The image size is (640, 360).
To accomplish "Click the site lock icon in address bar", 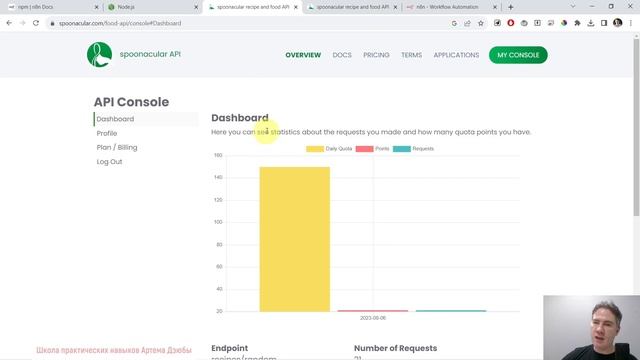I will tap(52, 24).
